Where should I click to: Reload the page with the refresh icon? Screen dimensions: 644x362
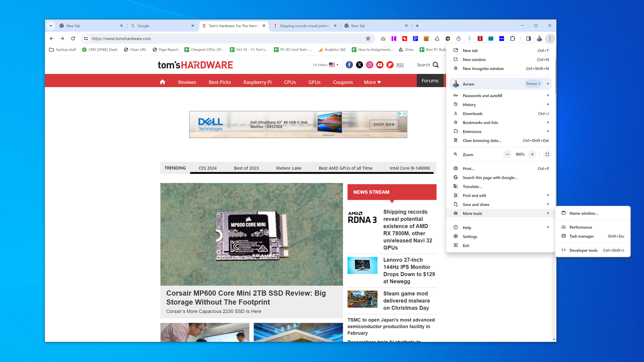[73, 39]
